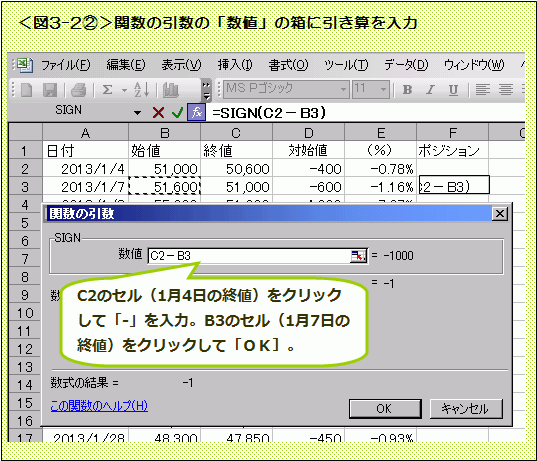
Task: Toggle Bold formatting
Action: click(x=407, y=90)
